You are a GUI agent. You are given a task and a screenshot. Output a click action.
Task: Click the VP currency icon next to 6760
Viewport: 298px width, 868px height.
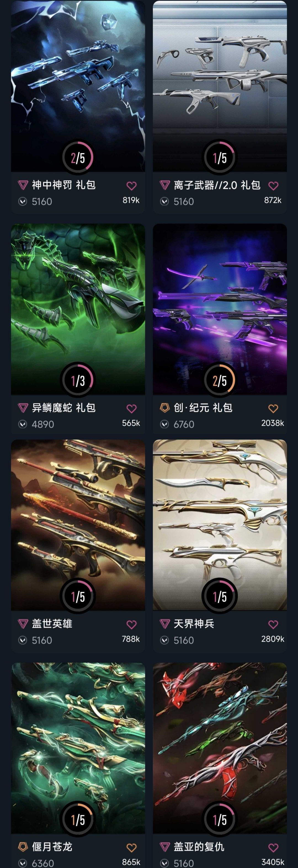click(x=164, y=424)
